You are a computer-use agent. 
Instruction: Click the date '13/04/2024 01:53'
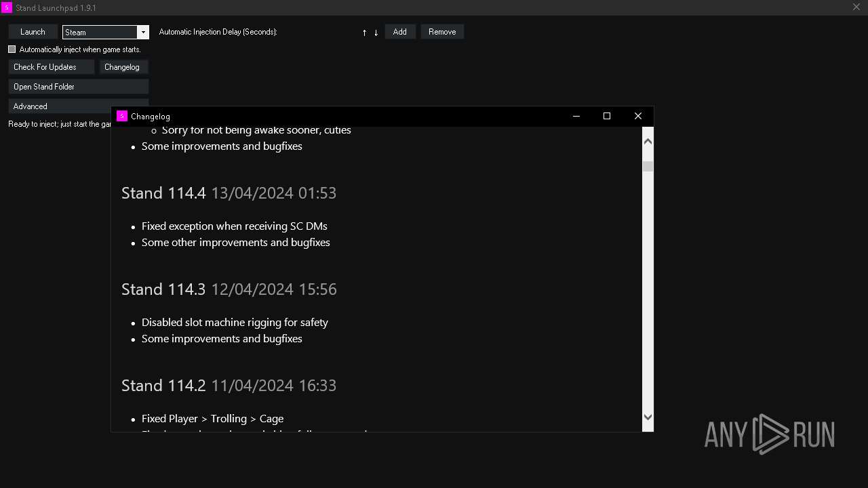274,193
